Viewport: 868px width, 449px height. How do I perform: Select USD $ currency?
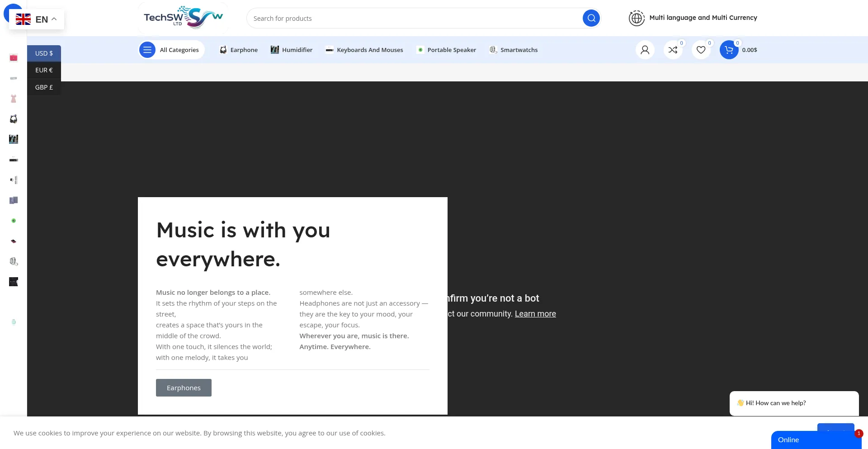coord(44,53)
